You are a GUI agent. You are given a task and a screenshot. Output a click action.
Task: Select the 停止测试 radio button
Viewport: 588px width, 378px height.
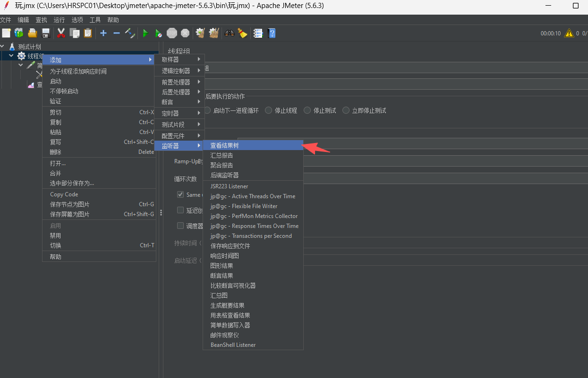pos(307,110)
